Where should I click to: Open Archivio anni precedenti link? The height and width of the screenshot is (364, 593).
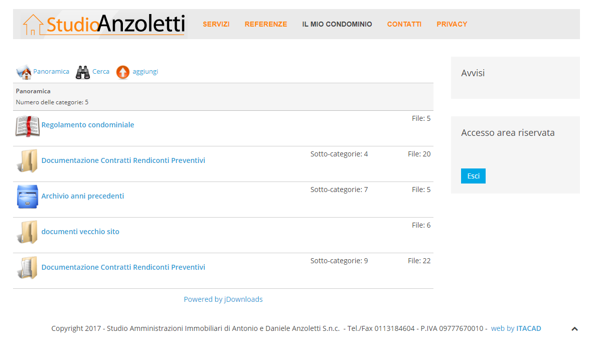[83, 196]
